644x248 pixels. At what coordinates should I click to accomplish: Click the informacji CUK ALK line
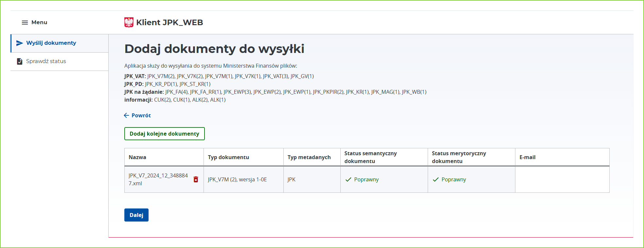[x=175, y=100]
